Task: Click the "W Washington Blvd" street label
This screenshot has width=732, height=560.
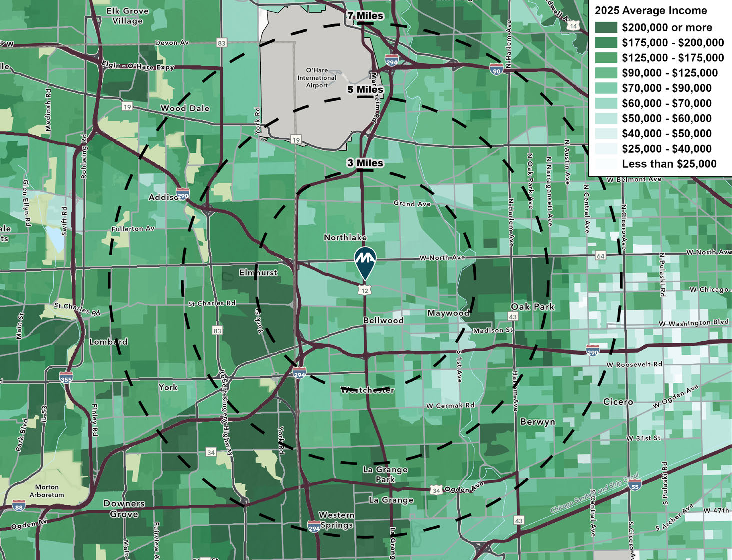Action: click(693, 323)
